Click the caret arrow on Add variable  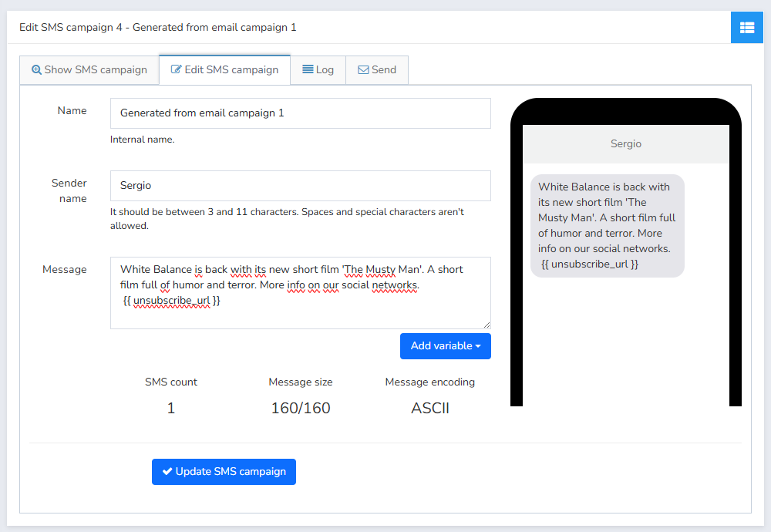pyautogui.click(x=478, y=346)
